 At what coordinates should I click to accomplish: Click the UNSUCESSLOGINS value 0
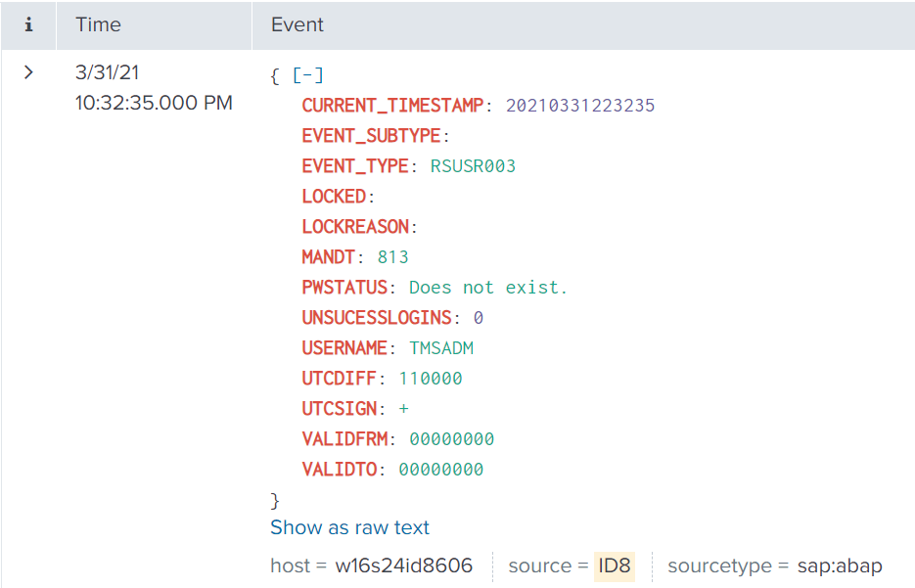click(x=478, y=318)
